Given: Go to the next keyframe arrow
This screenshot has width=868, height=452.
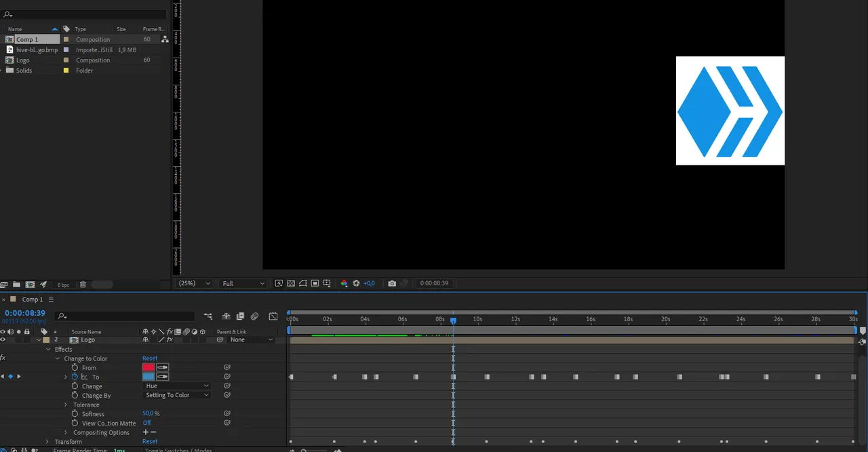Looking at the screenshot, I should point(18,377).
